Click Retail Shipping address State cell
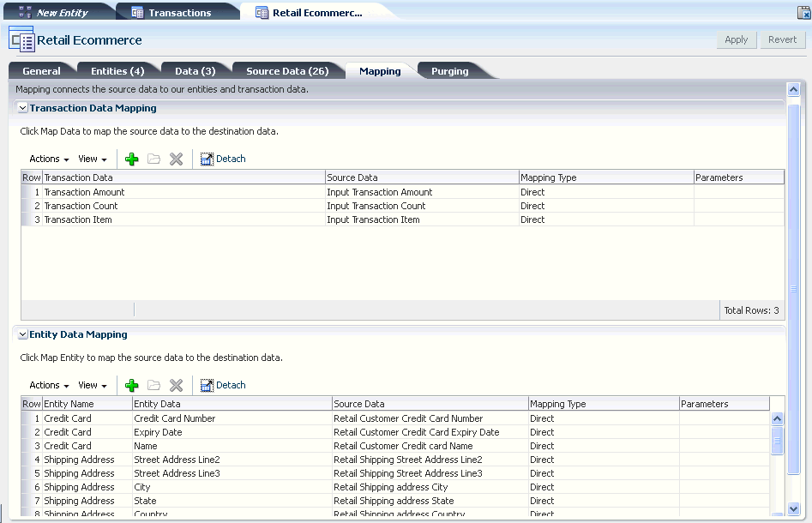812x523 pixels. pos(430,501)
